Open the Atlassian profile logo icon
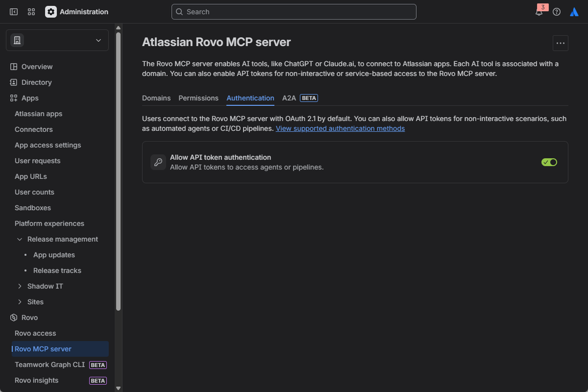 point(574,12)
